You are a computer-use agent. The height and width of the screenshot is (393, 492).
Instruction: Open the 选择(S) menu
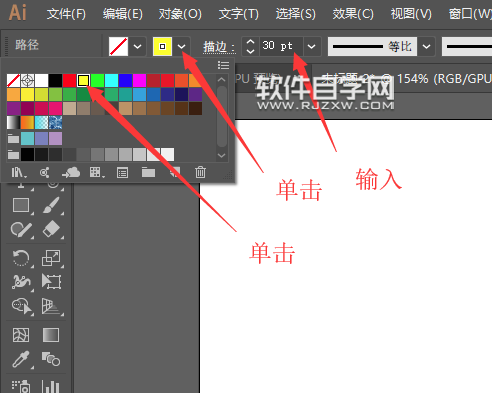click(295, 14)
